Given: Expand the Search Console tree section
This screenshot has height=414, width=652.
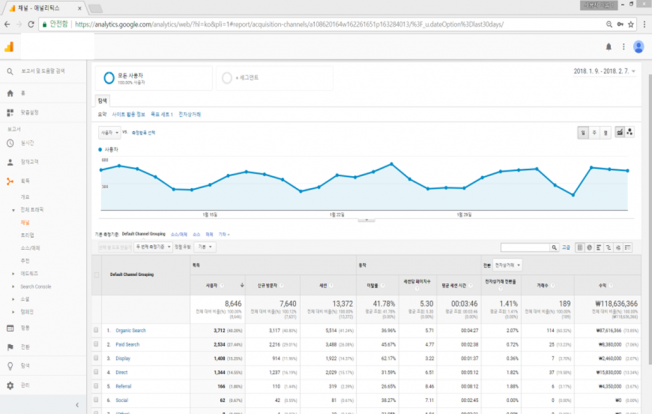Looking at the screenshot, I should pyautogui.click(x=13, y=286).
